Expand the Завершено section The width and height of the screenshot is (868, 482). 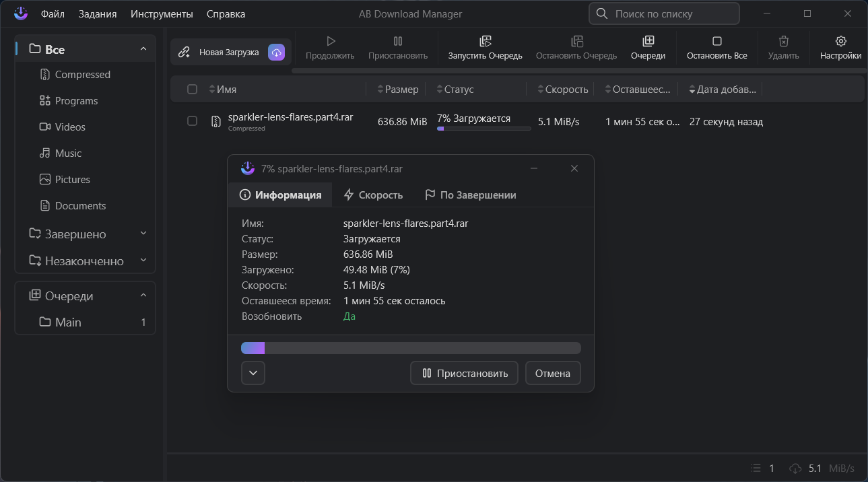pyautogui.click(x=143, y=234)
